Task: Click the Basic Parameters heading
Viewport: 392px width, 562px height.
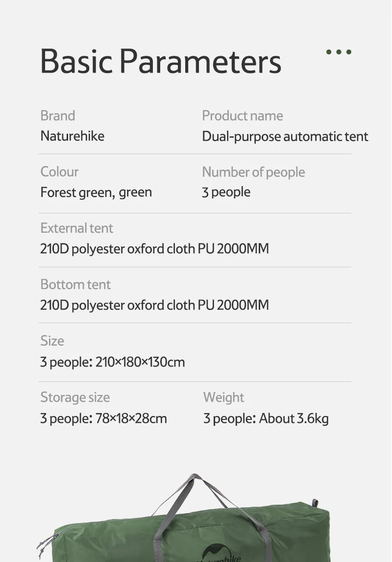Action: point(161,61)
